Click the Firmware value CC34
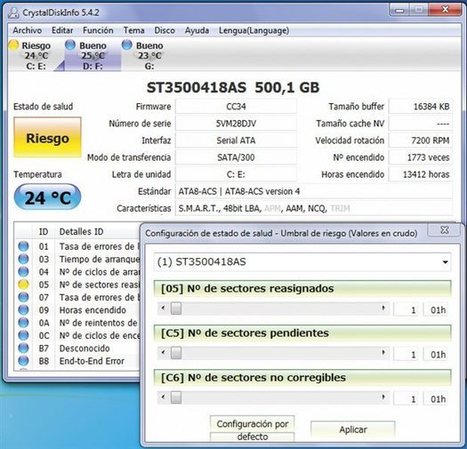467x449 pixels. click(236, 107)
